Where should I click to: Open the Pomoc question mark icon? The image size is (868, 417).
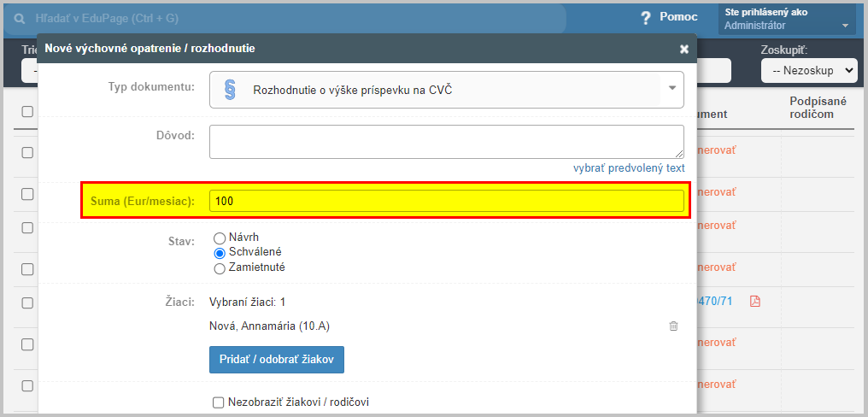645,18
